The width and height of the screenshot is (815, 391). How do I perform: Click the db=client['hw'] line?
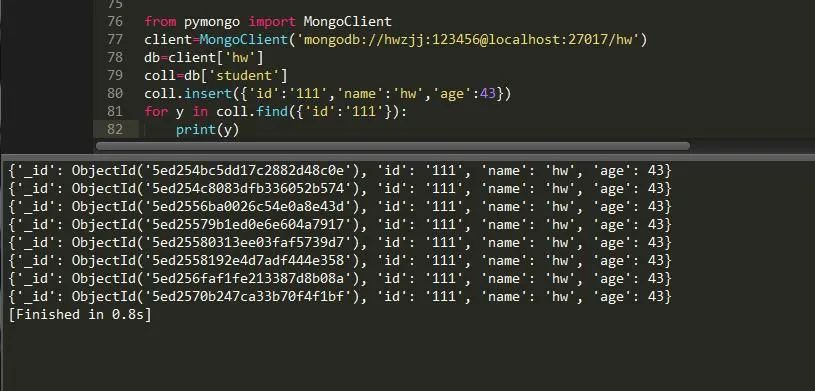204,57
